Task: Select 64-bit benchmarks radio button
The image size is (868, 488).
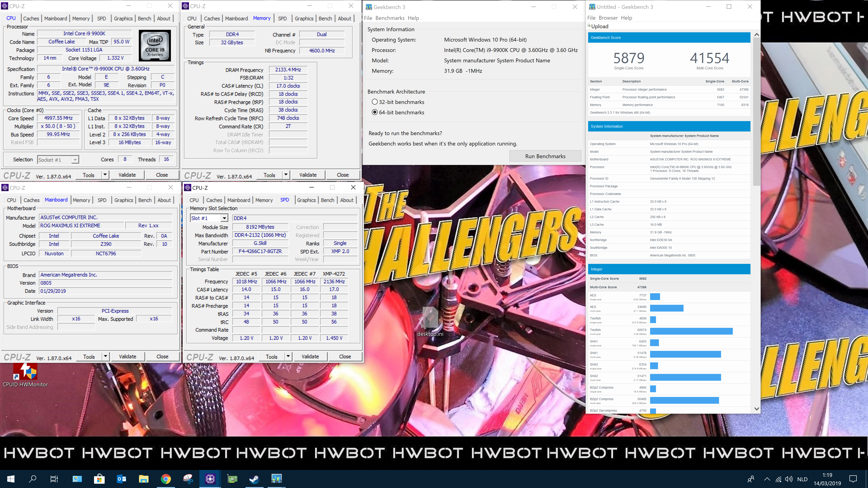Action: coord(375,112)
